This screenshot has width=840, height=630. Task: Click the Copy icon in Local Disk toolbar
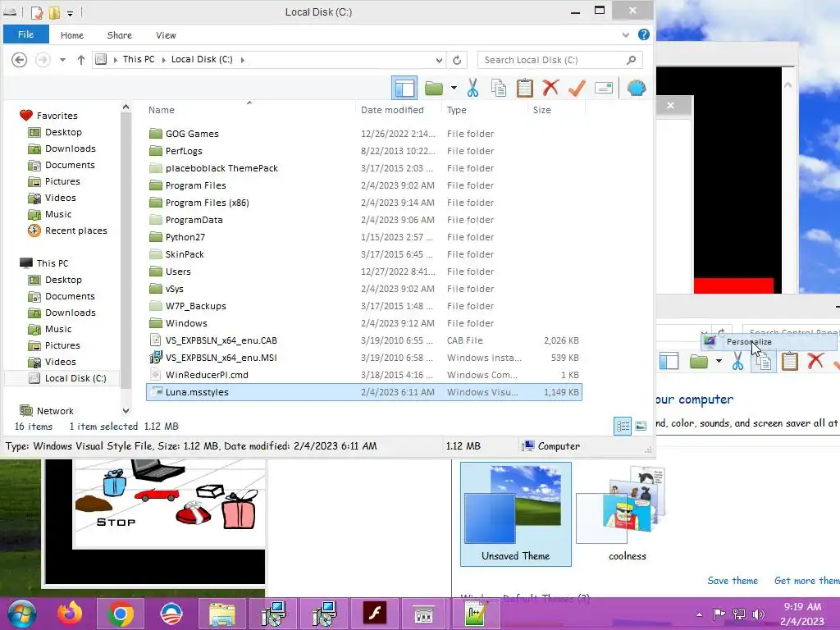(x=499, y=88)
